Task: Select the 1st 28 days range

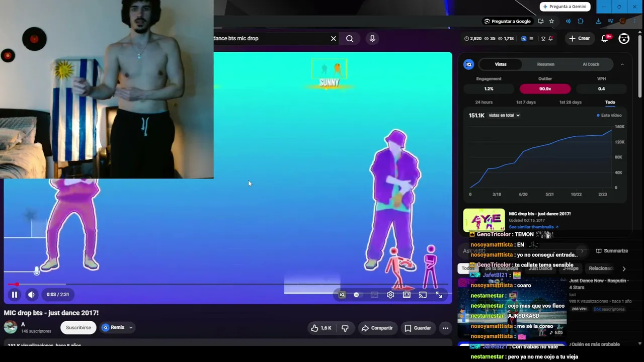Action: [570, 102]
